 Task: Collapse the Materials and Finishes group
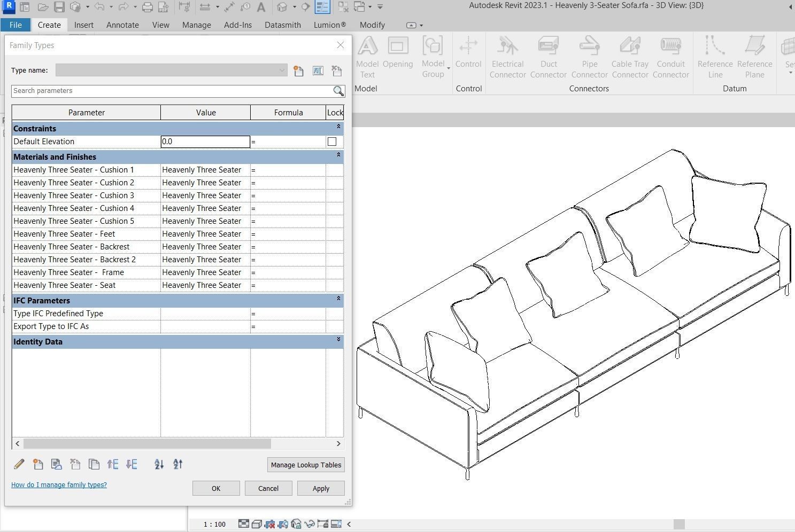click(x=338, y=155)
